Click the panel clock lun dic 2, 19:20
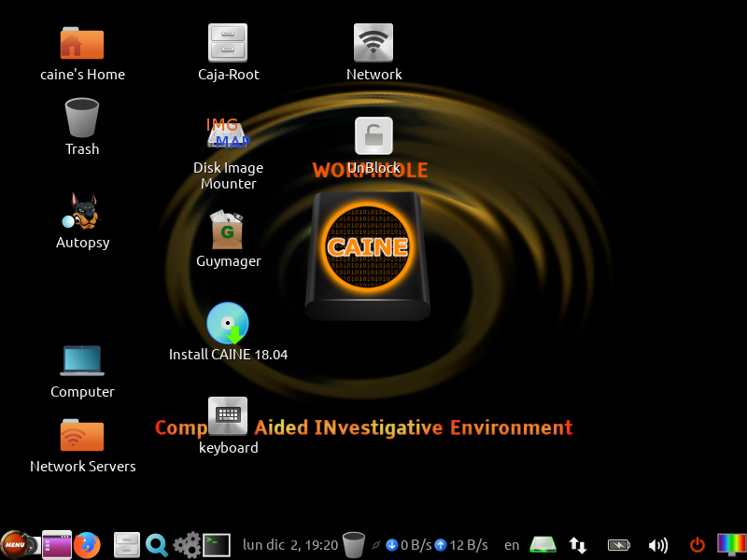This screenshot has width=747, height=560. click(290, 545)
